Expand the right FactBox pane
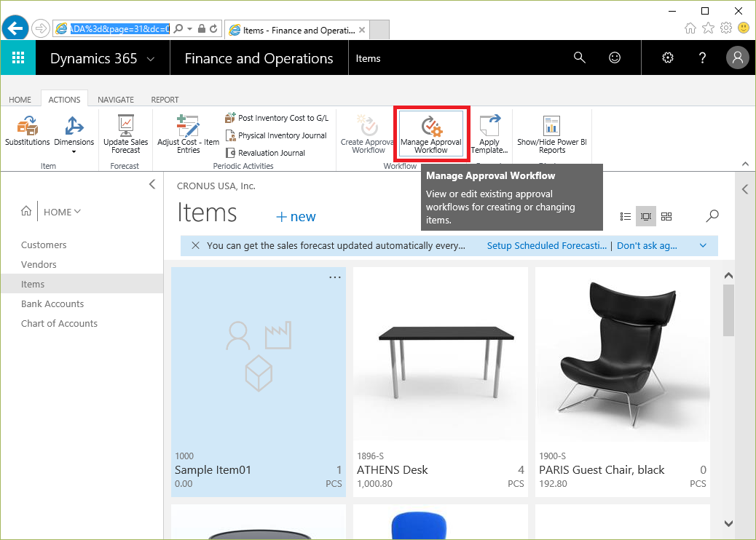The width and height of the screenshot is (756, 540). click(745, 188)
